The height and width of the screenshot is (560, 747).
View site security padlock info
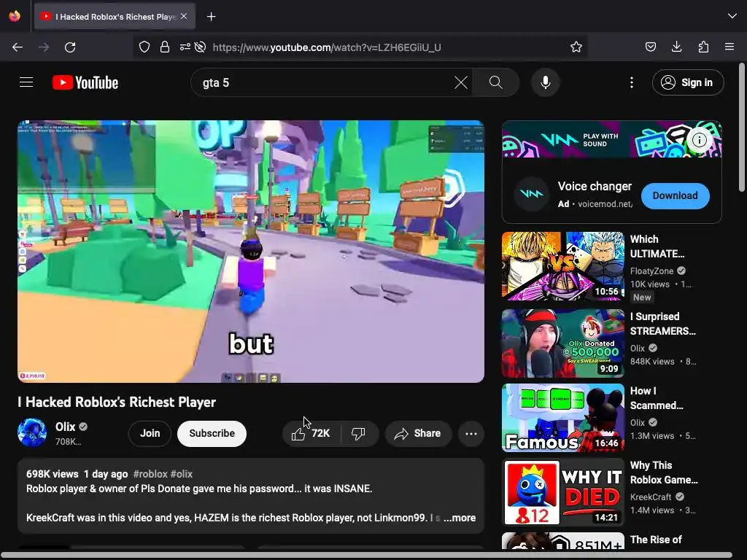165,47
